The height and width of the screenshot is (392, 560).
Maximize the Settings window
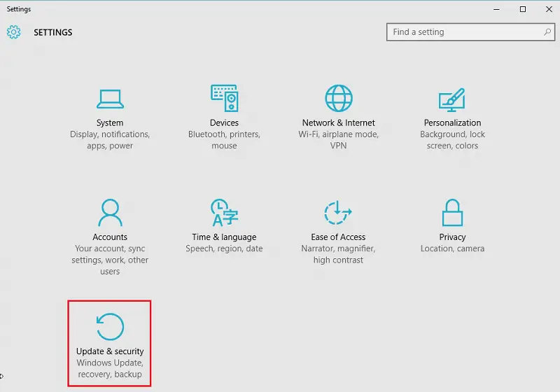[523, 9]
